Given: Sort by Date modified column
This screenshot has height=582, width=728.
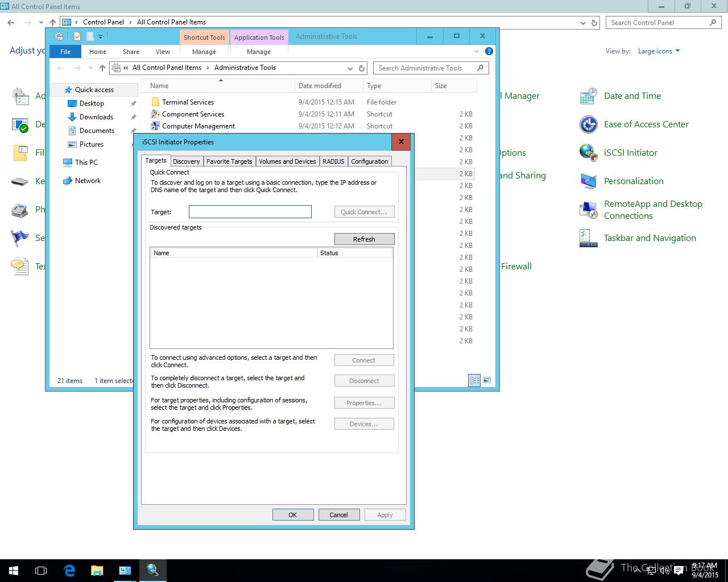Looking at the screenshot, I should tap(329, 86).
